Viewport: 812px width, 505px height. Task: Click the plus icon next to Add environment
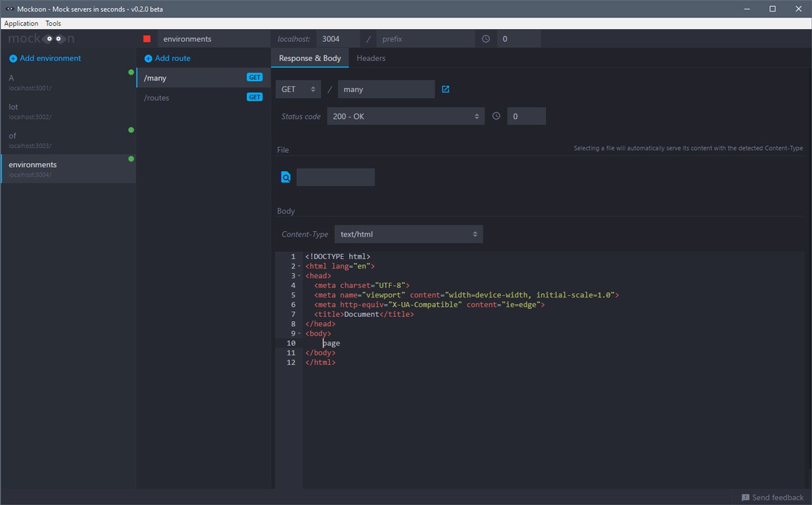[13, 58]
